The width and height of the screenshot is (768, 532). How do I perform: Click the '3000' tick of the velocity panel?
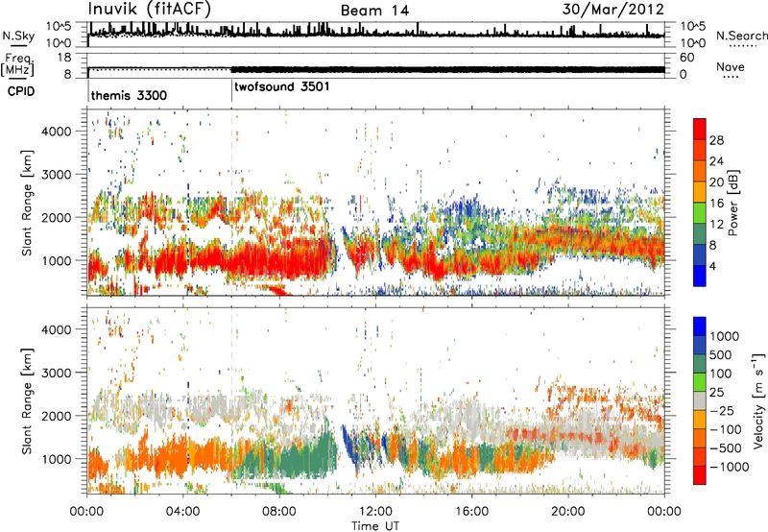57,373
